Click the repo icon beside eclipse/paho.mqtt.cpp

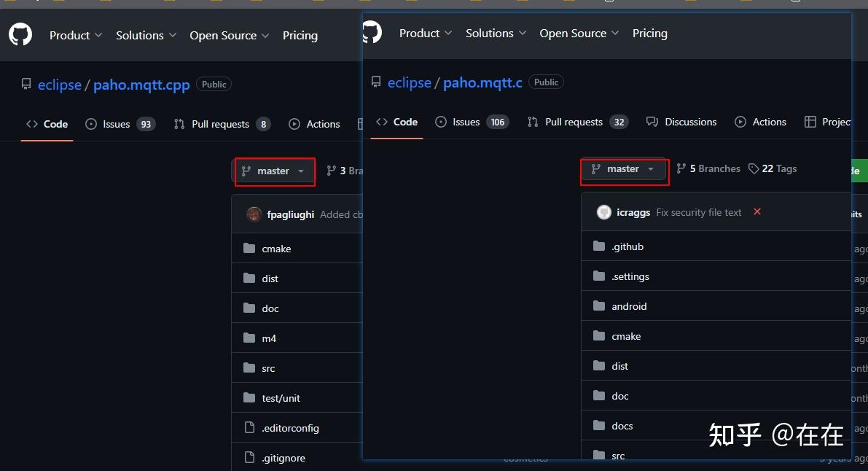pyautogui.click(x=26, y=84)
